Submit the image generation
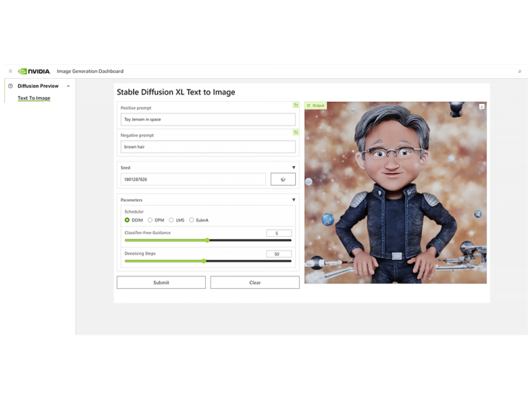The height and width of the screenshot is (399, 532). point(161,283)
